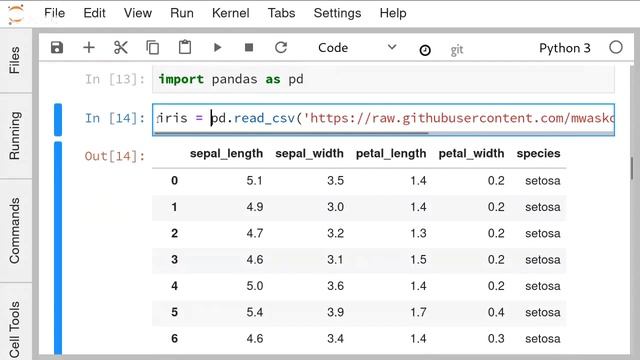Screen dimensions: 640x360
Task: Click the Python 3 kernel name
Action: point(565,48)
